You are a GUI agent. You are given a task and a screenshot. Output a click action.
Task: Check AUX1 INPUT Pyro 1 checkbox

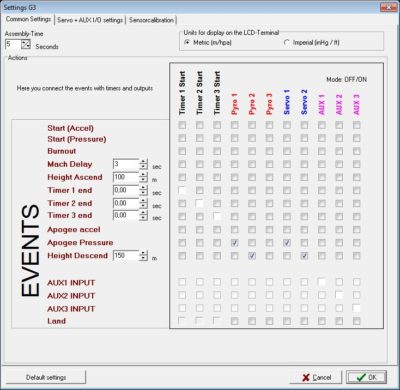(234, 282)
